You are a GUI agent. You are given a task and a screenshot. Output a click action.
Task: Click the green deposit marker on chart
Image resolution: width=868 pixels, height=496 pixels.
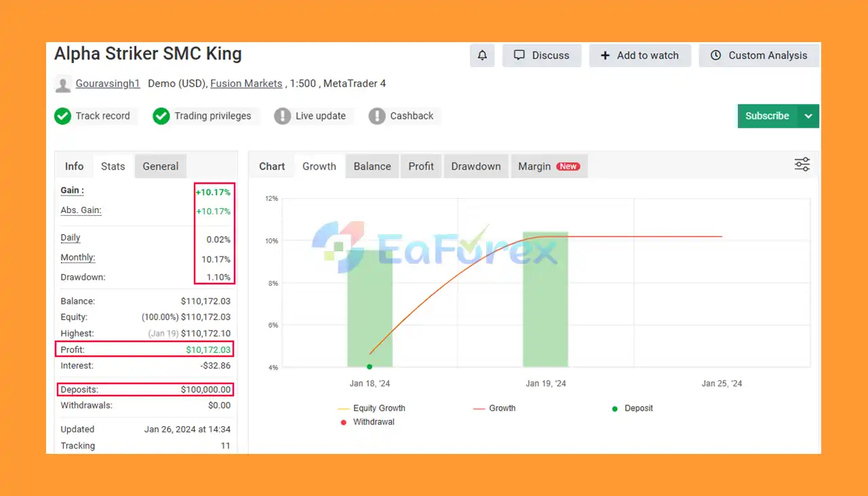coord(370,367)
